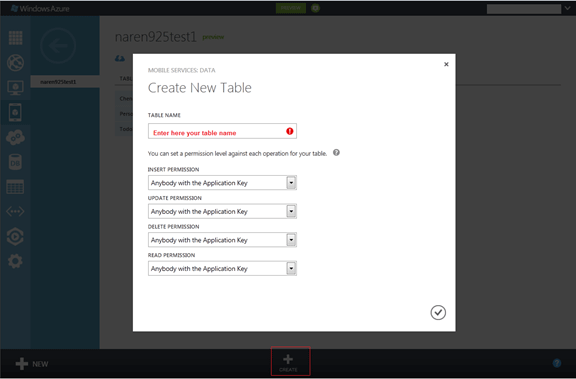576x379 pixels.
Task: Click the Windows Azure logo
Action: click(40, 8)
